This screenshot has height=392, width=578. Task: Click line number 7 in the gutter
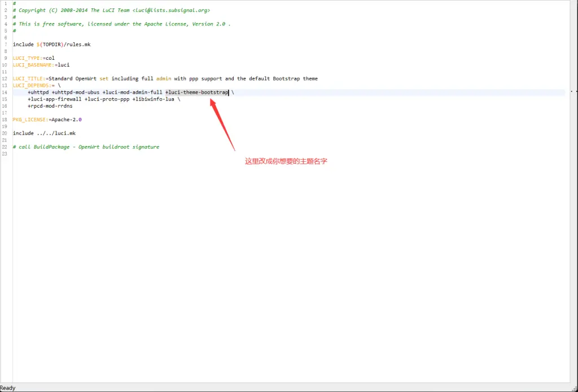pyautogui.click(x=6, y=45)
